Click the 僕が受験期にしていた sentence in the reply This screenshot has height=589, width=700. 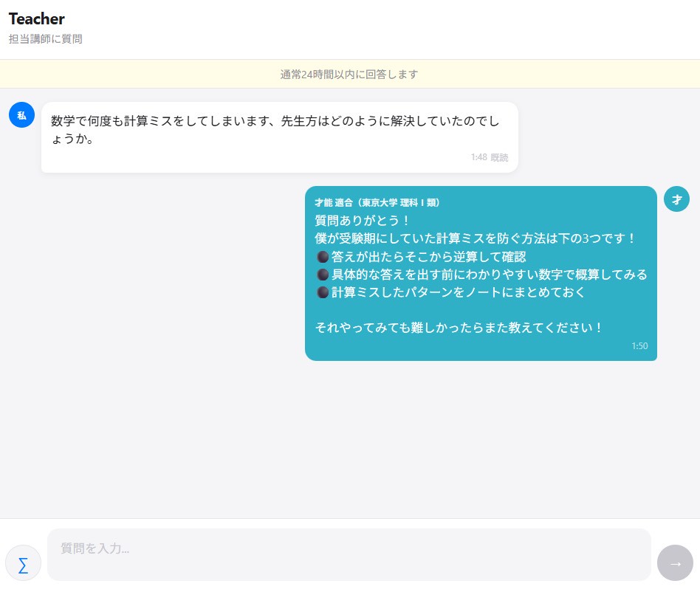coord(475,238)
